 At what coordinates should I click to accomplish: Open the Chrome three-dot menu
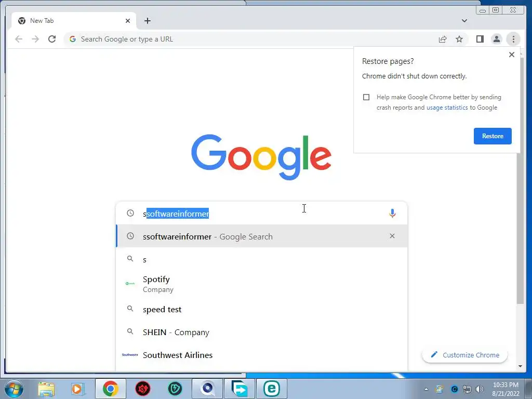coord(513,39)
